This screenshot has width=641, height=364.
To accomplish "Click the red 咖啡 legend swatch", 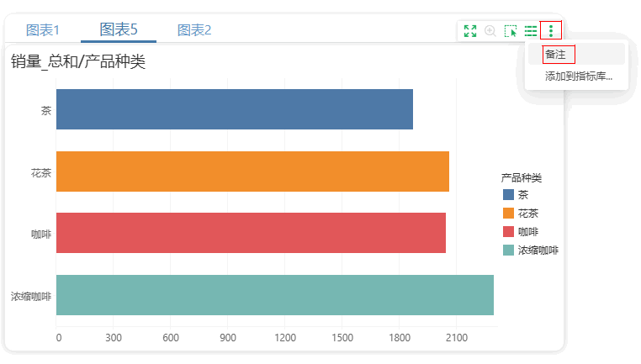I will (508, 232).
